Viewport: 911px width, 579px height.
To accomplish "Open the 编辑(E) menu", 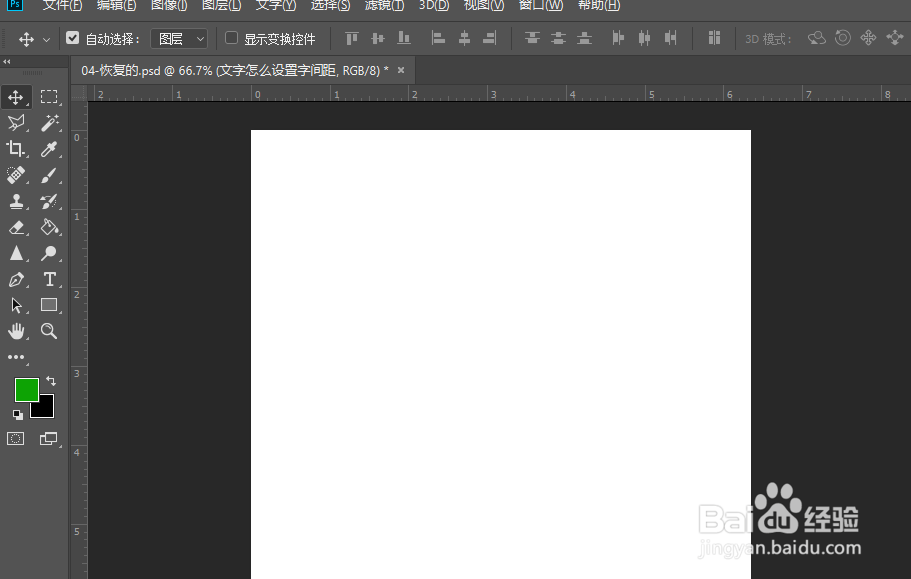I will (116, 5).
